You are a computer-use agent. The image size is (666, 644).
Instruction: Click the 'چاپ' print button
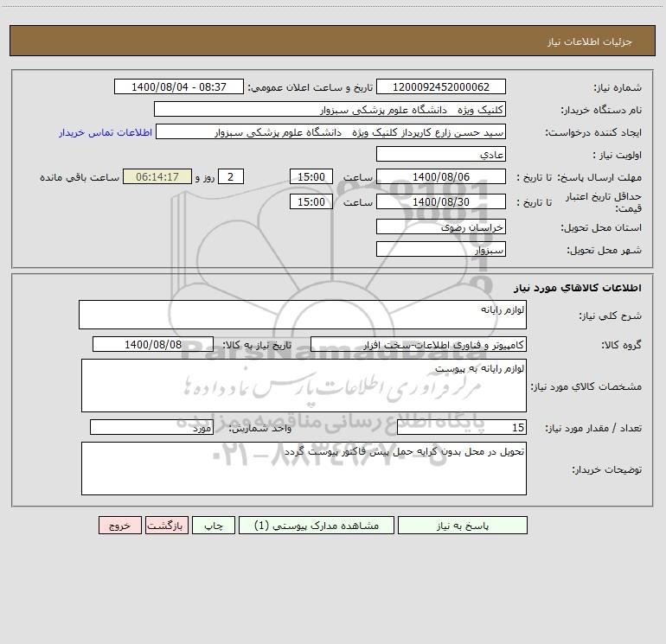[214, 525]
